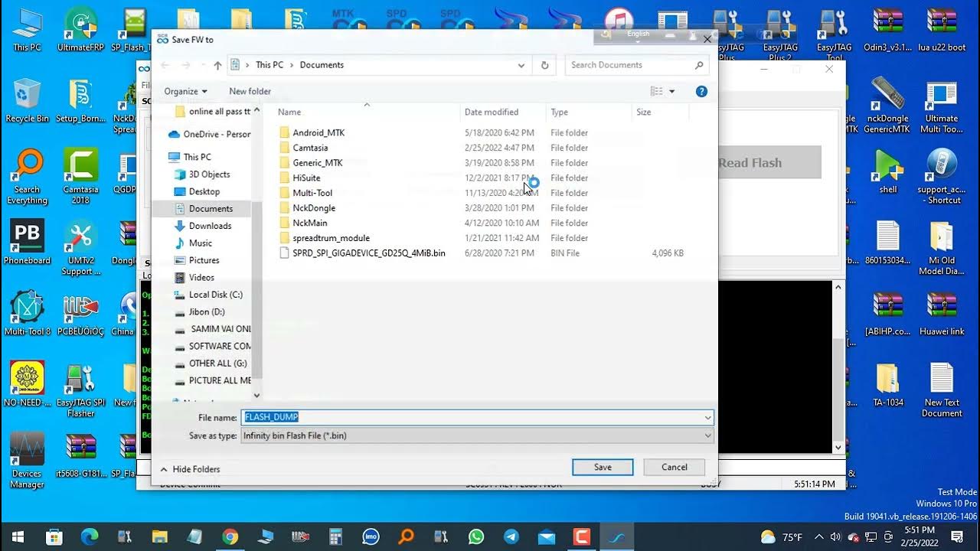This screenshot has height=551, width=980.
Task: Open Ultimate Multi Tool desktop icon
Action: (942, 106)
